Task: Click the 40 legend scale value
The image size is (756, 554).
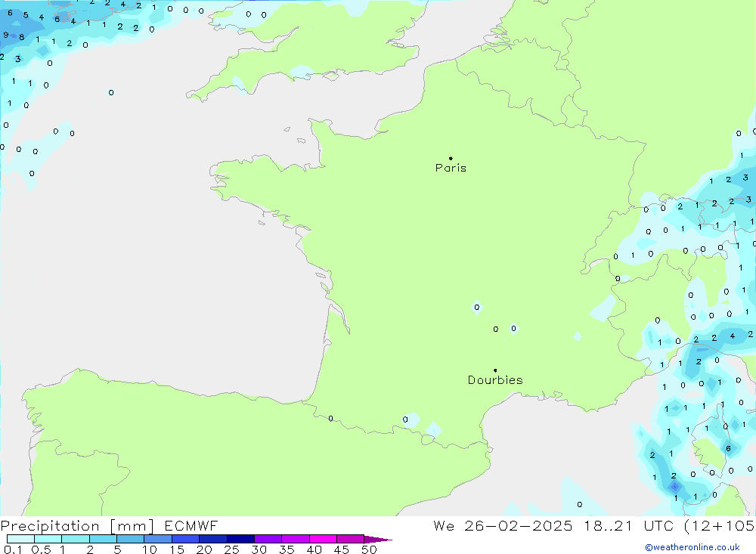Action: pyautogui.click(x=314, y=549)
